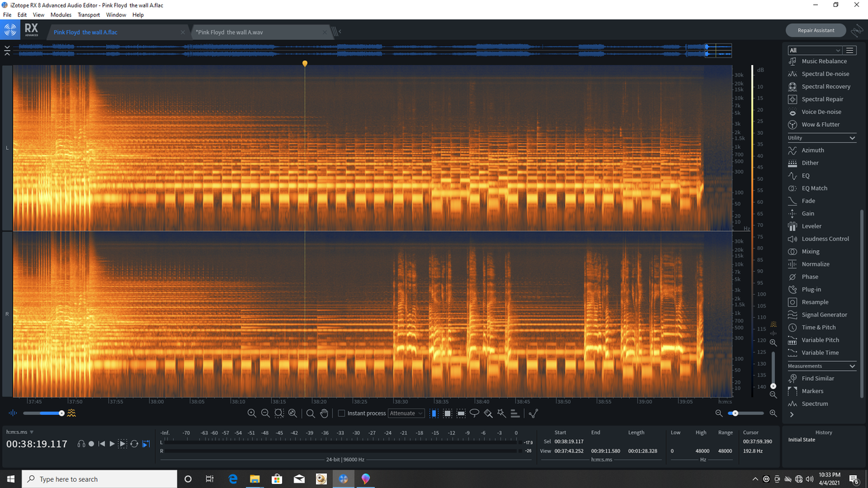The image size is (868, 488).
Task: Rewind to the start
Action: [x=102, y=444]
